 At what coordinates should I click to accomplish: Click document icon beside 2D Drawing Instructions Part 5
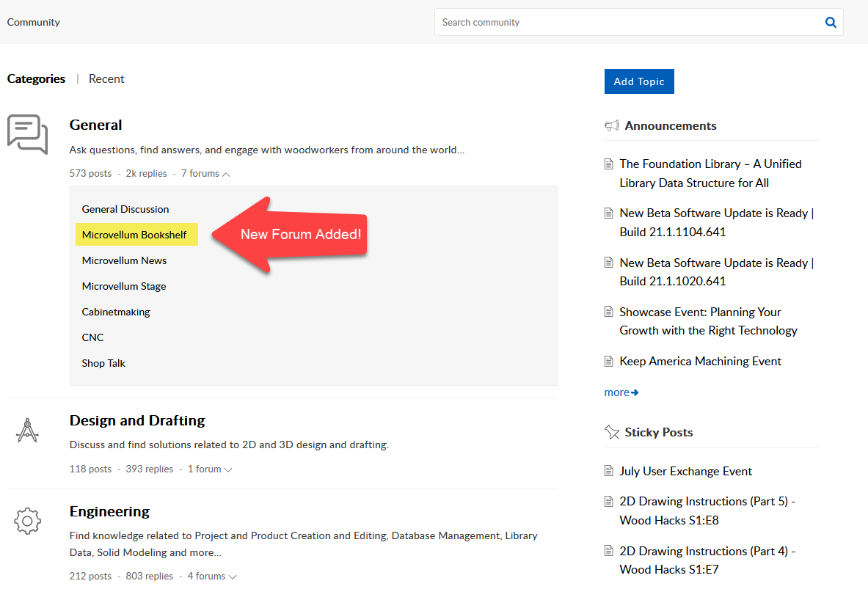609,502
